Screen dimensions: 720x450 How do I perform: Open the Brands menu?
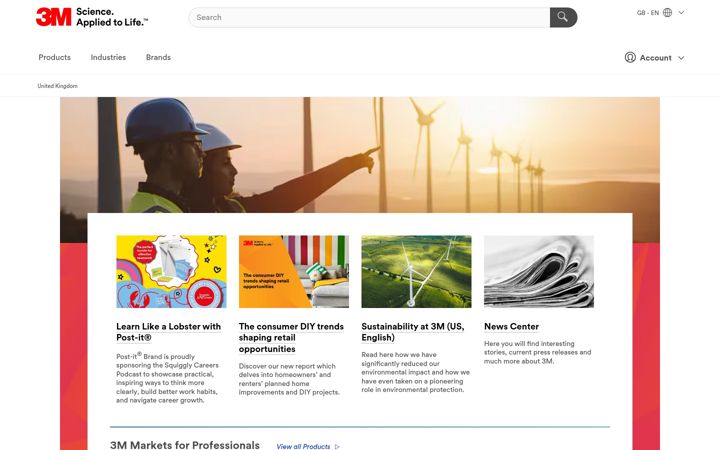coord(158,57)
